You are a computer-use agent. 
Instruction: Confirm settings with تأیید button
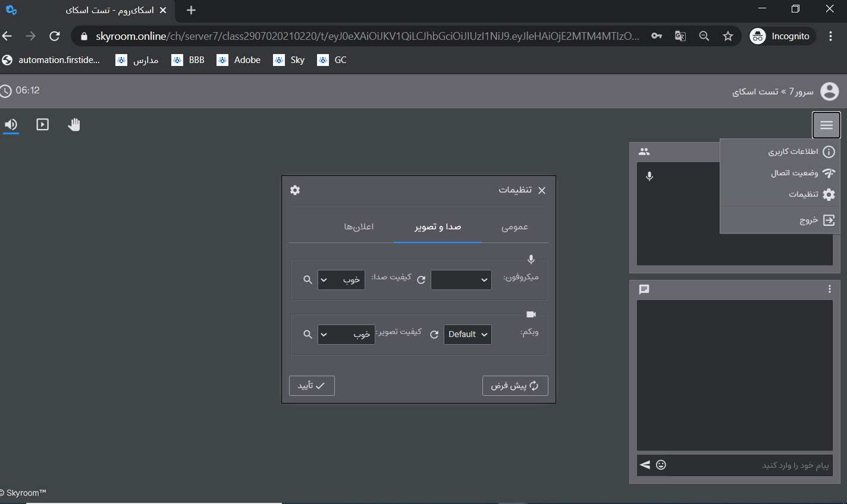(x=312, y=386)
